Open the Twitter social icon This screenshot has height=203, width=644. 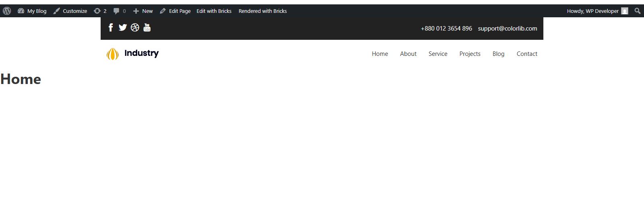coord(123,27)
